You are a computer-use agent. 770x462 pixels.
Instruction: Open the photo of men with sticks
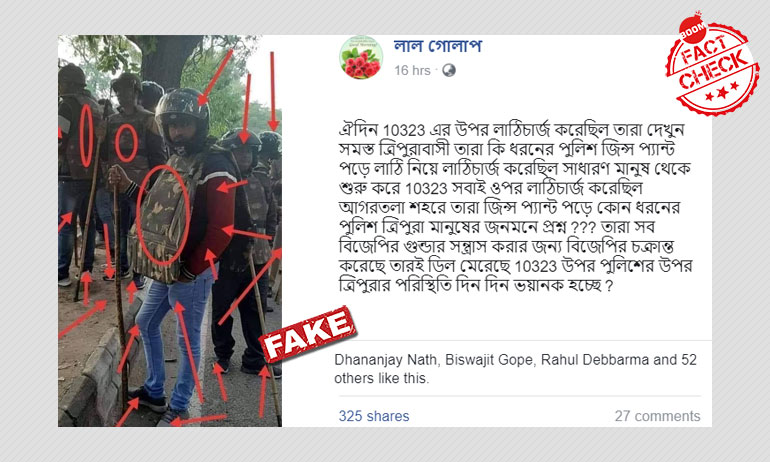click(170, 231)
